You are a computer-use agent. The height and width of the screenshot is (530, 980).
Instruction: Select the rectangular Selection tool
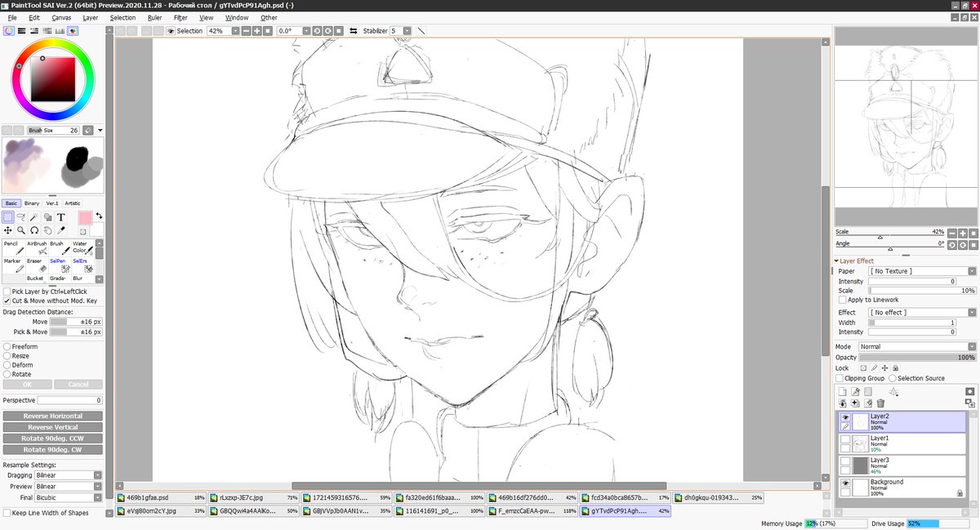[7, 217]
